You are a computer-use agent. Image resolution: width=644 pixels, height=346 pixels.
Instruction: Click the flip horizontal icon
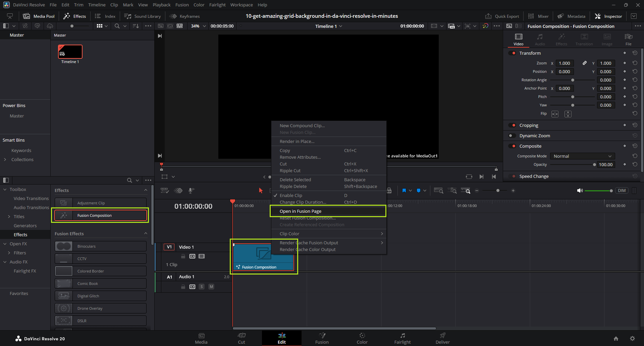pos(555,114)
